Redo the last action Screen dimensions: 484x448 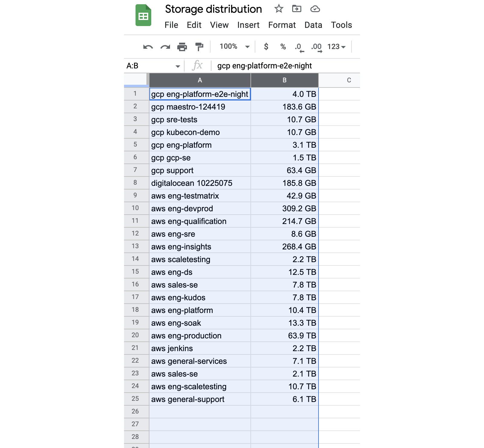pos(165,47)
